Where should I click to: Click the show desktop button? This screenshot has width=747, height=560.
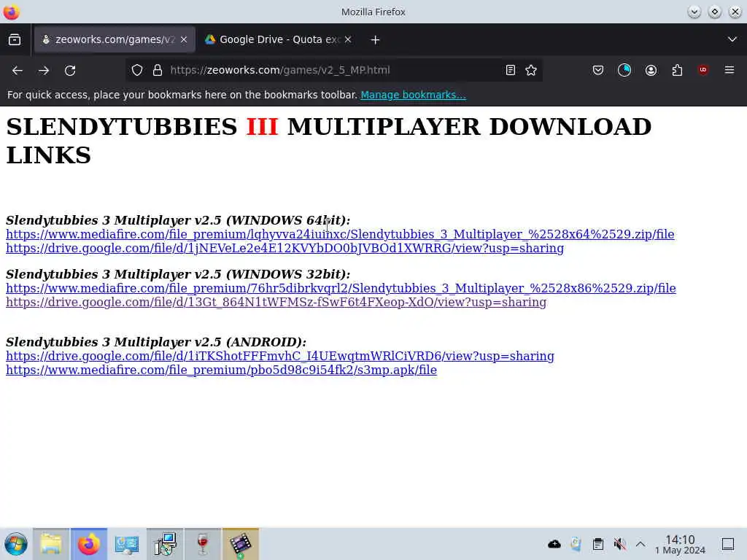coord(728,544)
